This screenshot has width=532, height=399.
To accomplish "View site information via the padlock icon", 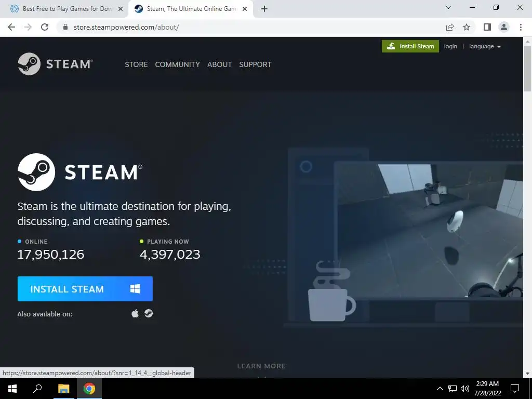I will point(65,27).
